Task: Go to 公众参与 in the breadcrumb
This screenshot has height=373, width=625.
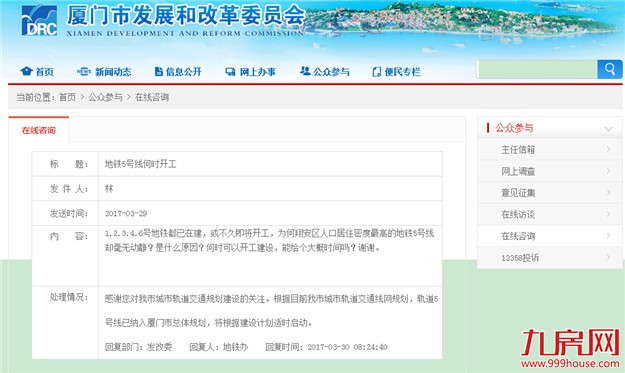Action: click(x=105, y=97)
